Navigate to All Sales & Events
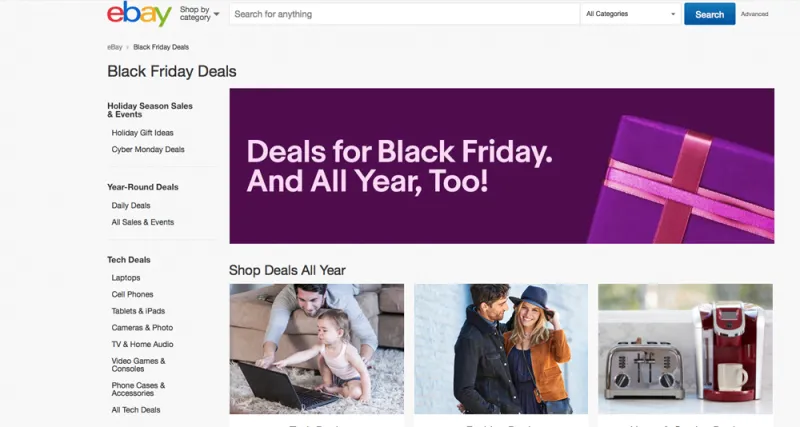This screenshot has height=427, width=800. [143, 222]
